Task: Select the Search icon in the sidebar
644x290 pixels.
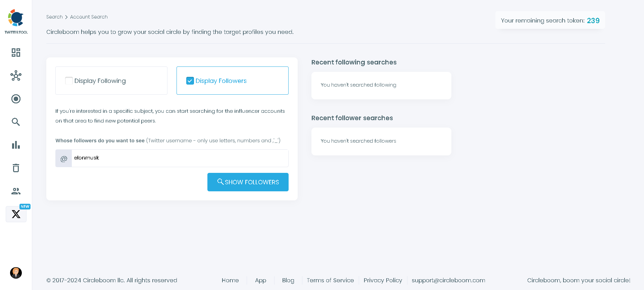Action: click(x=15, y=122)
